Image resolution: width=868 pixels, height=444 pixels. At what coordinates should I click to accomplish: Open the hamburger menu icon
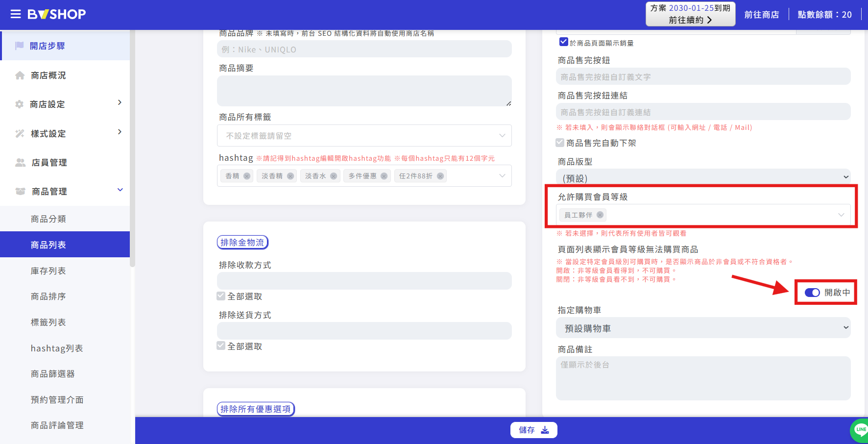[16, 14]
